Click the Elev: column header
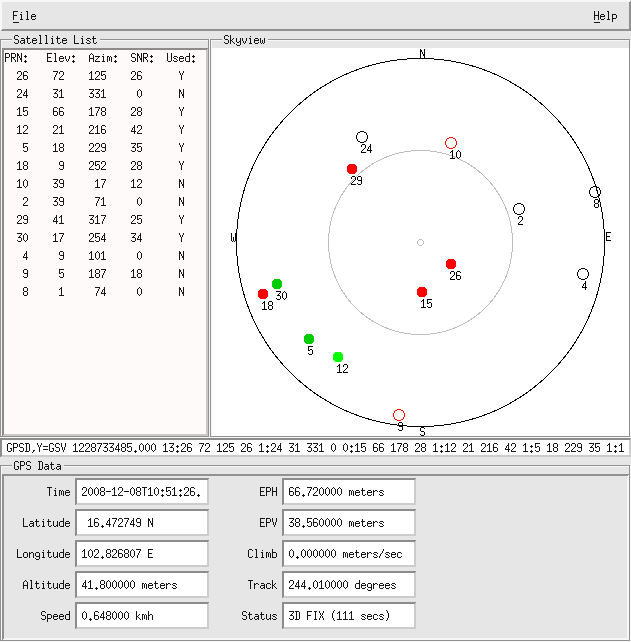Screen dimensions: 631x642 point(61,58)
